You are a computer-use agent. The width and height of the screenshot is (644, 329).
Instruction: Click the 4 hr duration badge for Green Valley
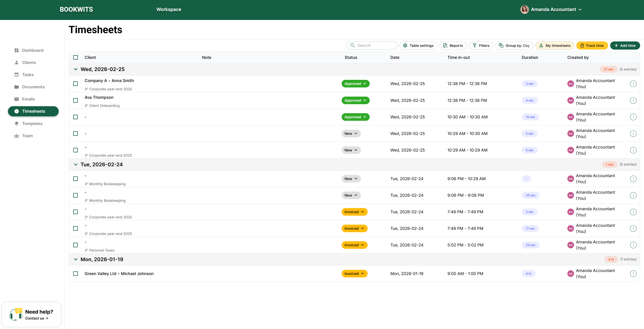pos(528,274)
